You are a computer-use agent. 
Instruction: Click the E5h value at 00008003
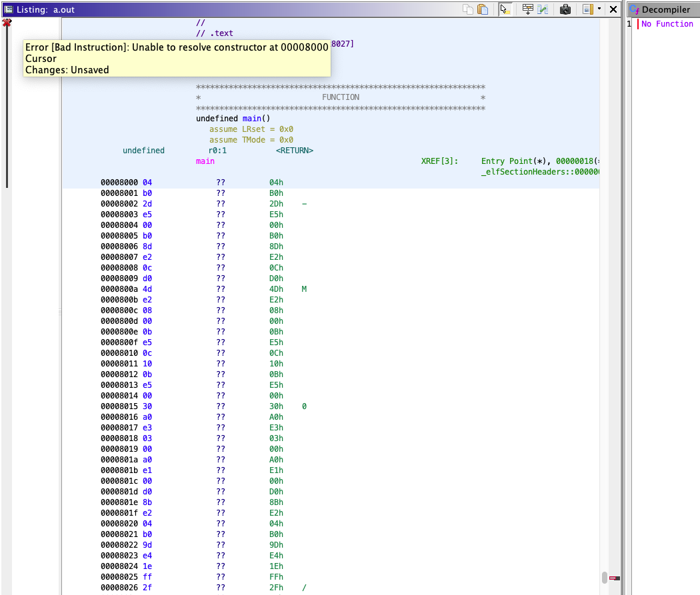click(x=276, y=215)
